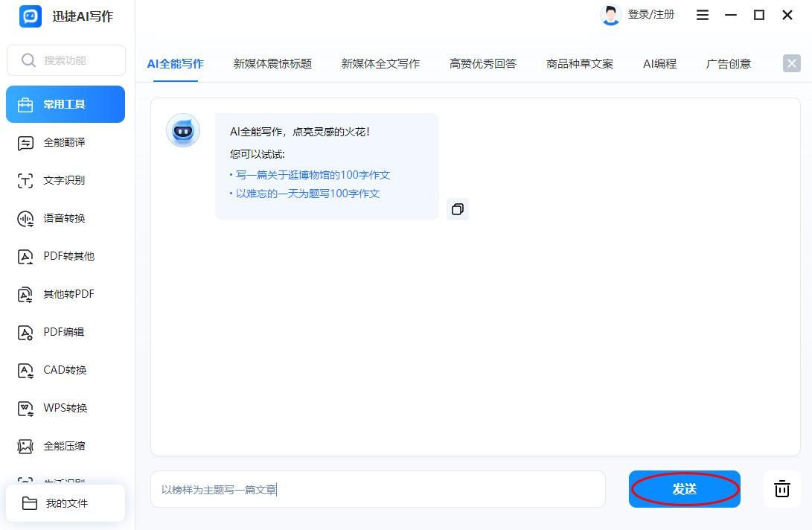Click the 语音转换 audio icon
Screen dimensions: 812x530
click(x=25, y=219)
